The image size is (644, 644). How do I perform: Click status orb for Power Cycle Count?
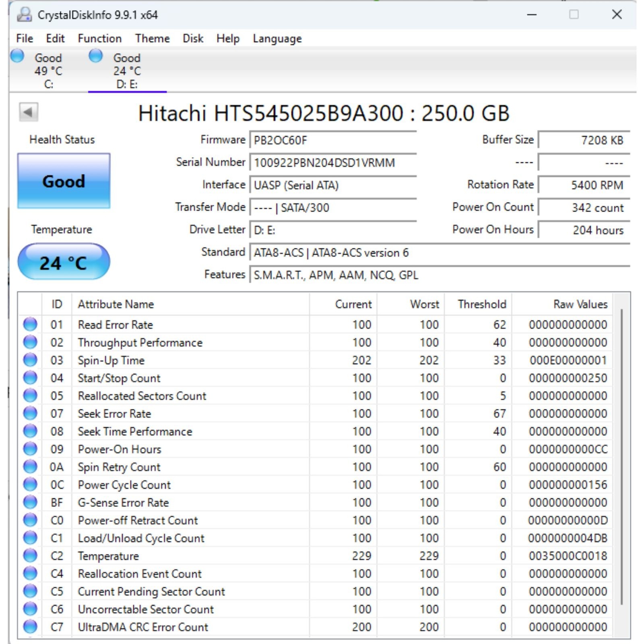coord(30,484)
